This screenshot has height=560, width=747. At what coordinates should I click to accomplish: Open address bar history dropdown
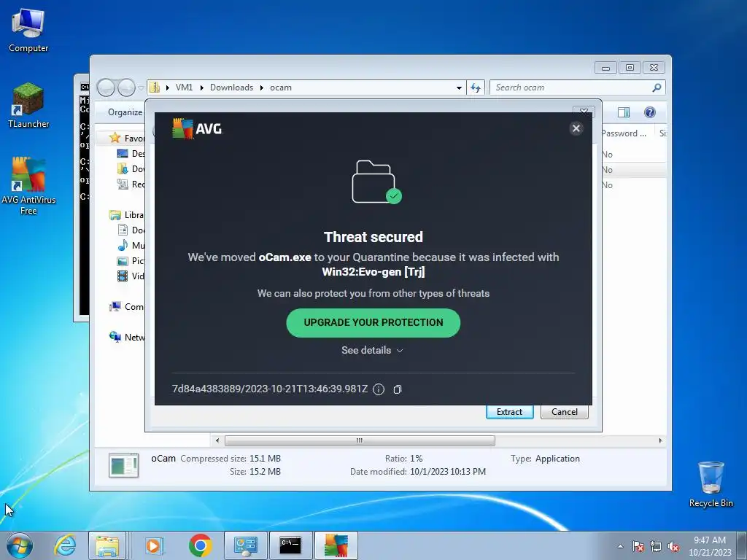459,87
